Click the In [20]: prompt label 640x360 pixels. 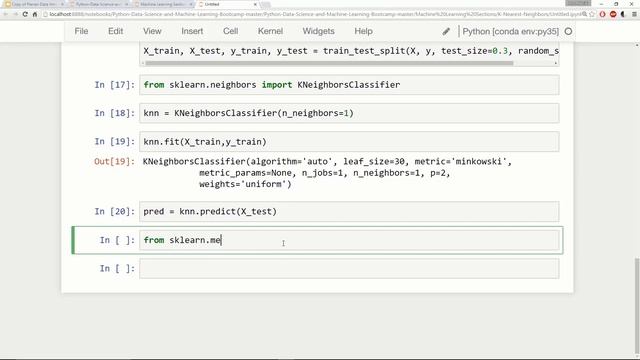pyautogui.click(x=114, y=211)
